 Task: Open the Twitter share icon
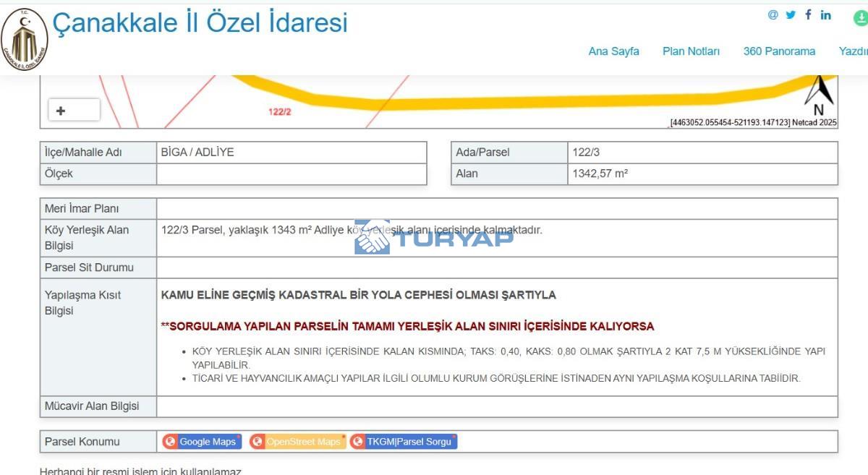(x=791, y=15)
